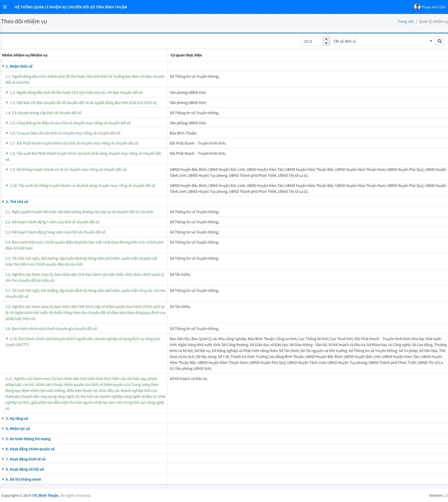Open the 'Tất cả đơn vị' dropdown

(x=382, y=41)
